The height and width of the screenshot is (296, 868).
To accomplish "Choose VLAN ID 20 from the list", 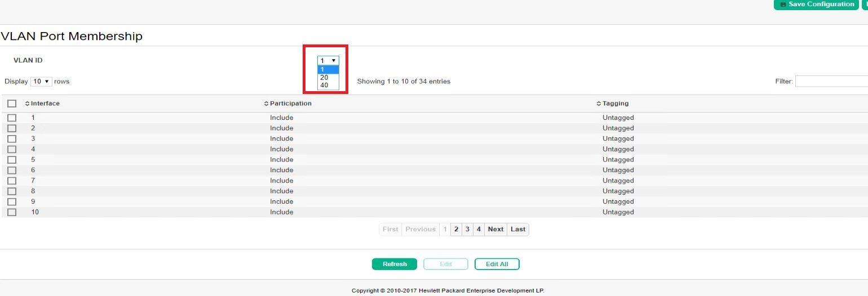I will 329,78.
